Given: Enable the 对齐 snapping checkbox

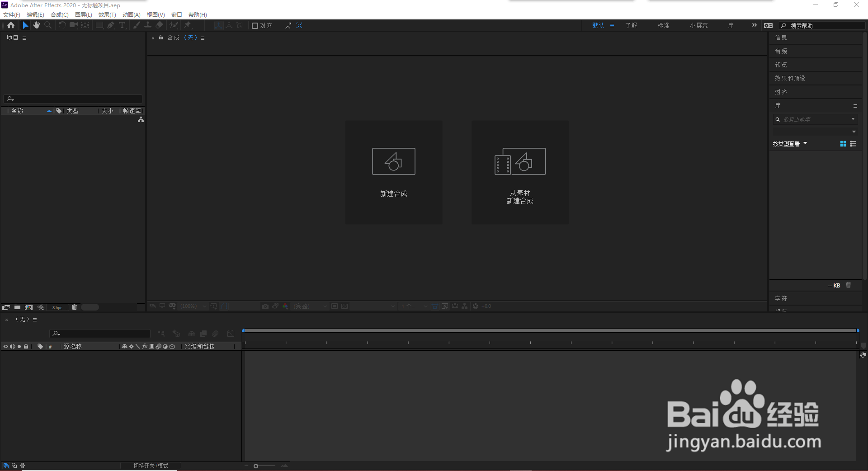Looking at the screenshot, I should (255, 25).
